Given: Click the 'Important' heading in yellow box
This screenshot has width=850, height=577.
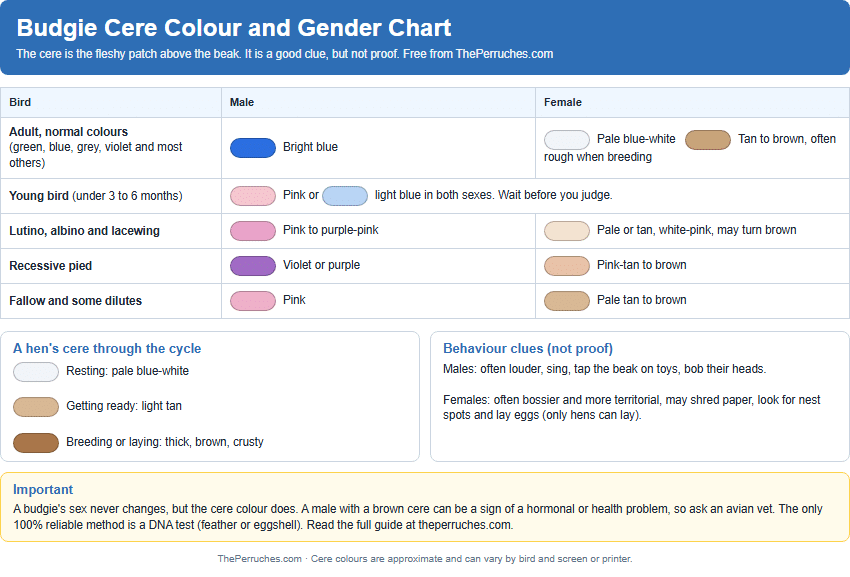Looking at the screenshot, I should pos(43,489).
